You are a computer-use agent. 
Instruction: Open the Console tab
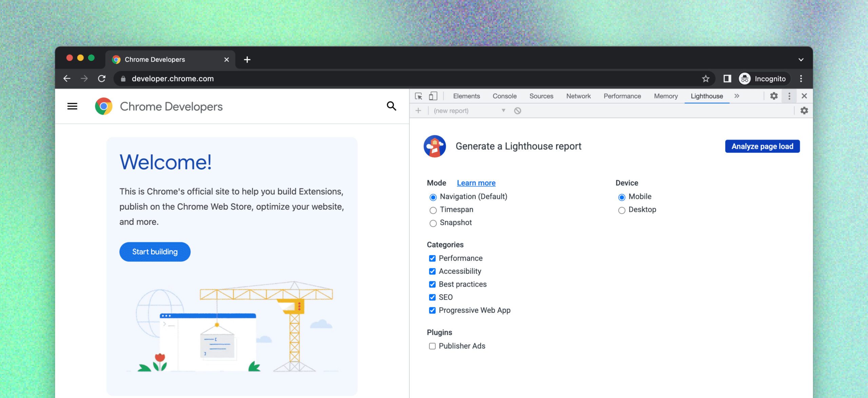click(x=505, y=96)
